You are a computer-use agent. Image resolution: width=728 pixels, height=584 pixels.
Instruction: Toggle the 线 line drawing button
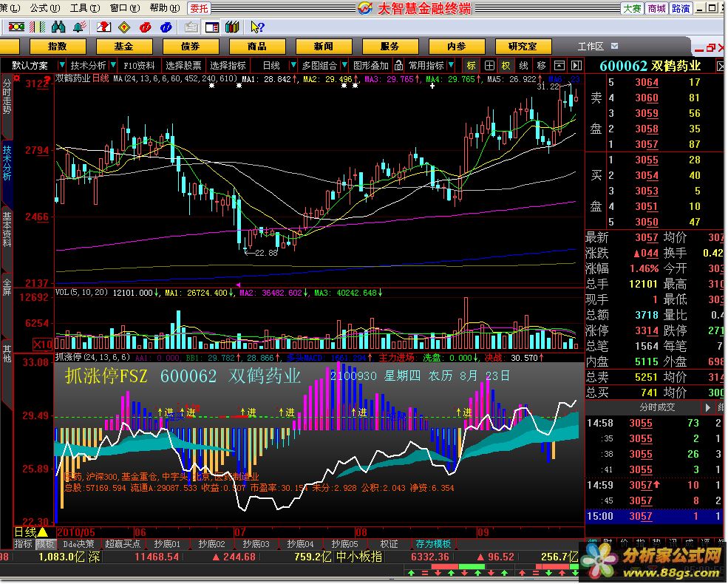point(524,66)
